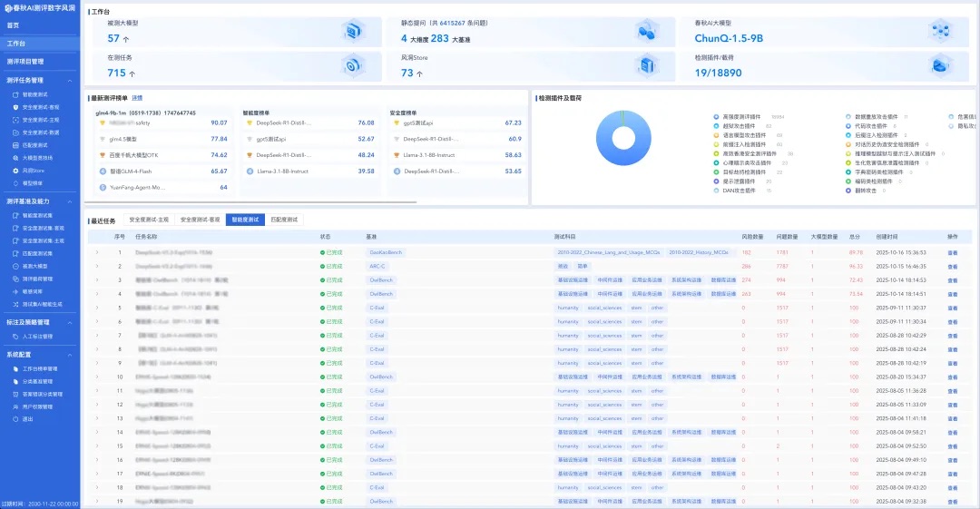This screenshot has width=980, height=509.
Task: Click the 被测大模型 card icon
Action: tap(352, 32)
